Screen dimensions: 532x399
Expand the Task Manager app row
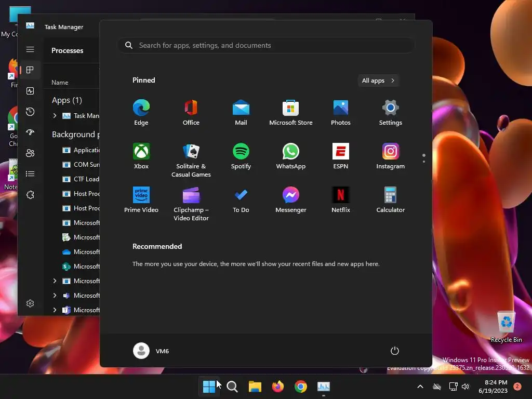55,116
